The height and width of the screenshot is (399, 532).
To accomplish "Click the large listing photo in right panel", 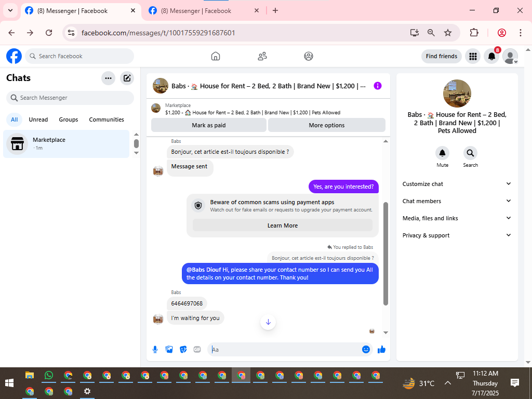I will pos(457,94).
